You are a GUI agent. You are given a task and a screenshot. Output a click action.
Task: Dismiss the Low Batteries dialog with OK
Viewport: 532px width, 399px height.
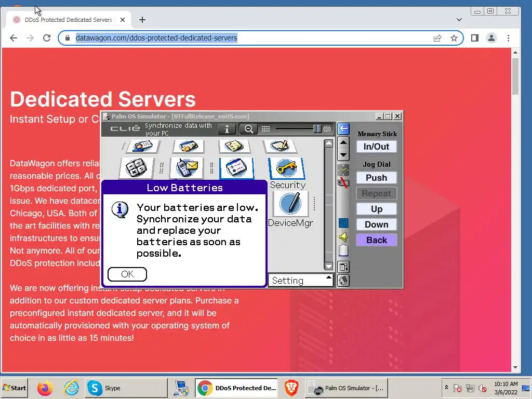tap(127, 274)
